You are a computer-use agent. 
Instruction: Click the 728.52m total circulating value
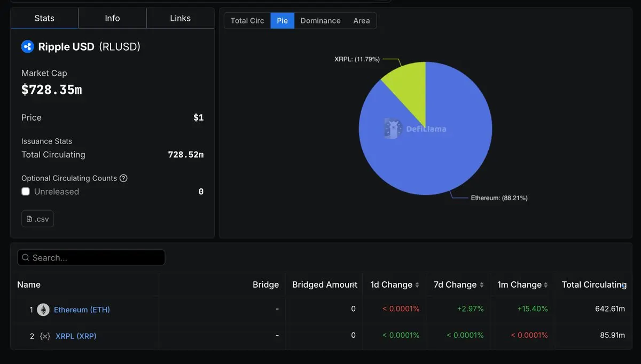click(x=185, y=155)
